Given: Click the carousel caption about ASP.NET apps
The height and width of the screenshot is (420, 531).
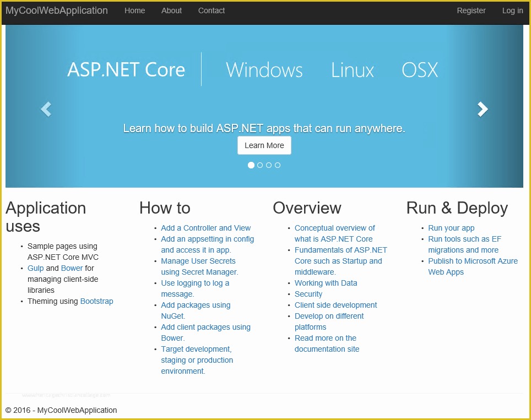Looking at the screenshot, I should (264, 129).
